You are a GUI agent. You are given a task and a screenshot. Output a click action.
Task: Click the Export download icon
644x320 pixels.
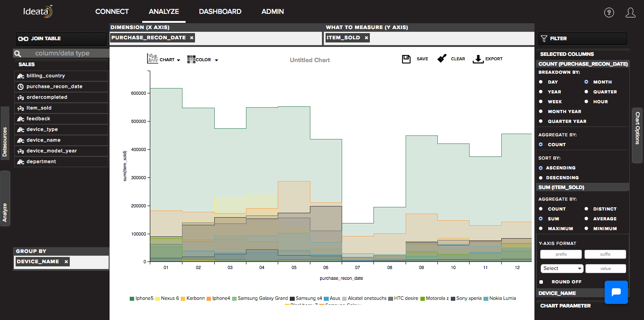478,59
